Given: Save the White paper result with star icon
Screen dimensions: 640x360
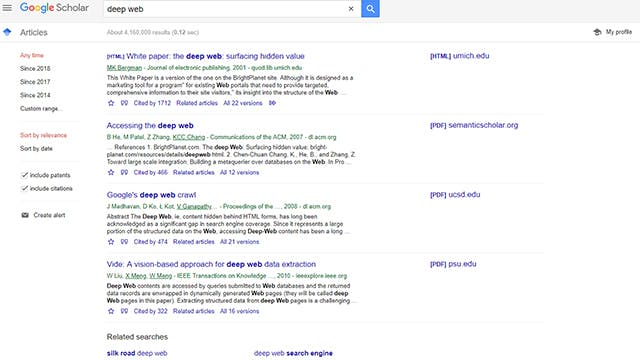Looking at the screenshot, I should point(111,103).
